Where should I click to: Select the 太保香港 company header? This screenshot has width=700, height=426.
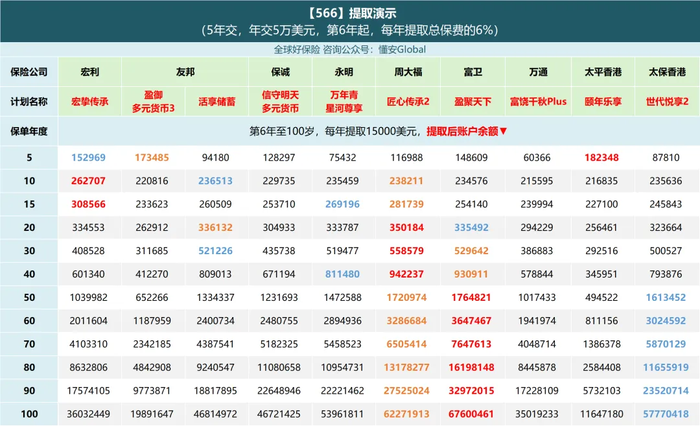click(667, 72)
